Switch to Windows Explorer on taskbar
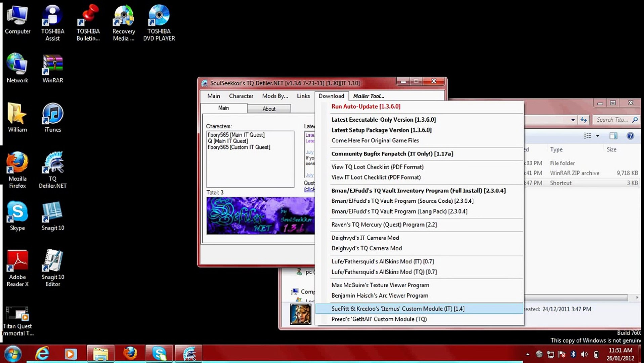Image resolution: width=644 pixels, height=363 pixels. pos(100,354)
